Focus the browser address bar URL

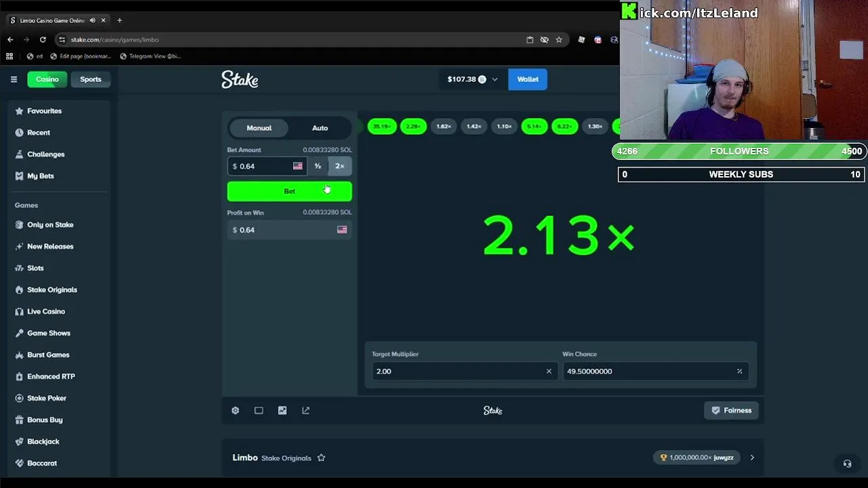click(x=115, y=40)
